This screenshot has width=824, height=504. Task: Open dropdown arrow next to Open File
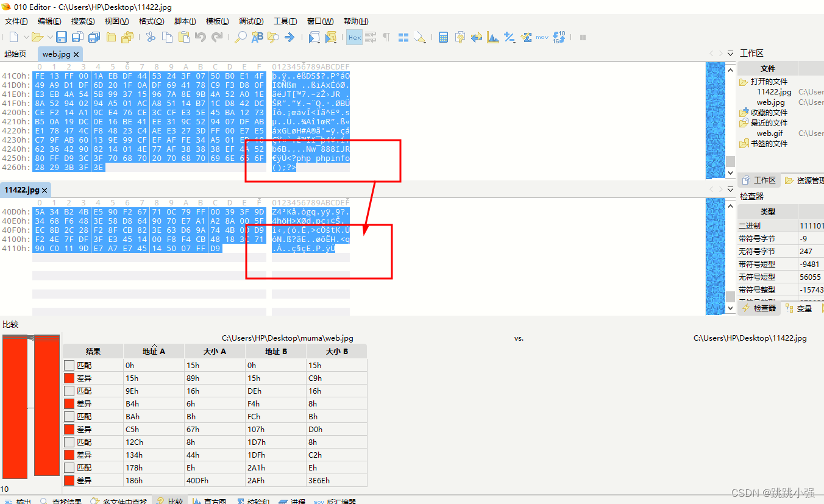click(50, 37)
